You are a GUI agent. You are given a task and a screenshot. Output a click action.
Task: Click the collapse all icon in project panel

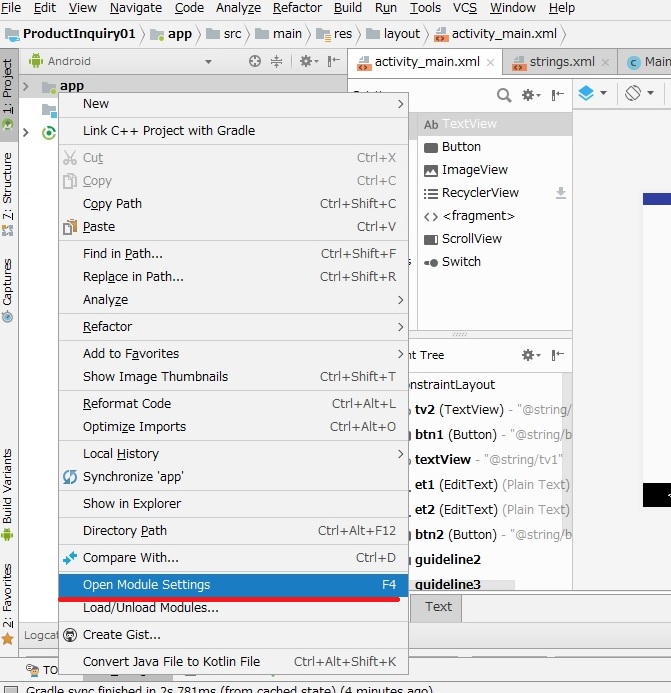[x=276, y=61]
